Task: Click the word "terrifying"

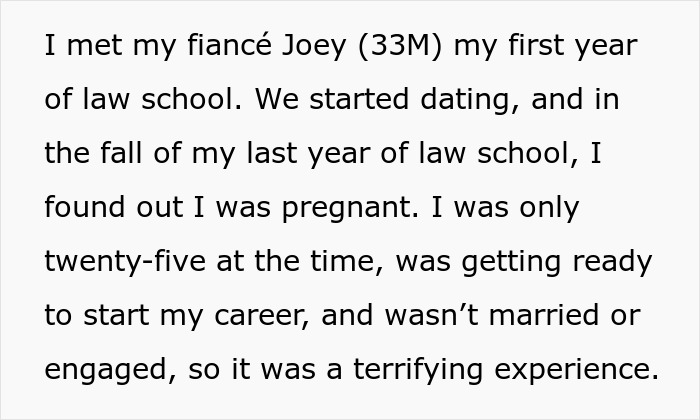Action: [x=410, y=369]
